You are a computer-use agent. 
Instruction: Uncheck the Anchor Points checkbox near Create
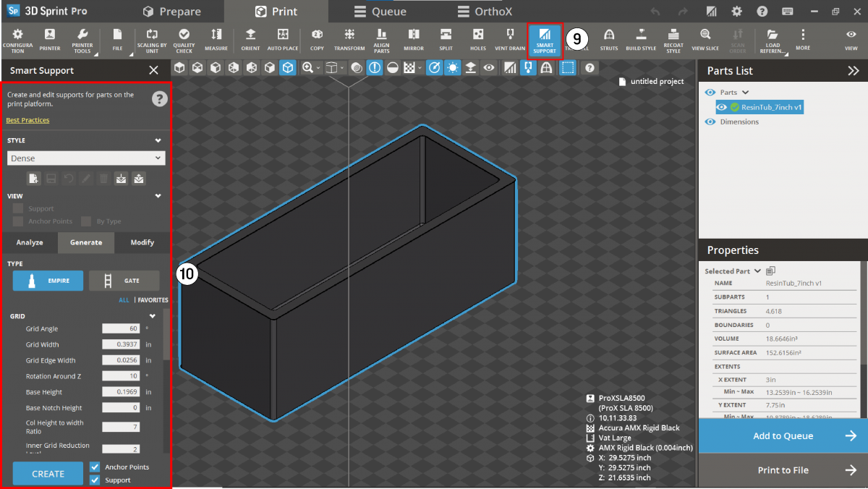click(95, 467)
